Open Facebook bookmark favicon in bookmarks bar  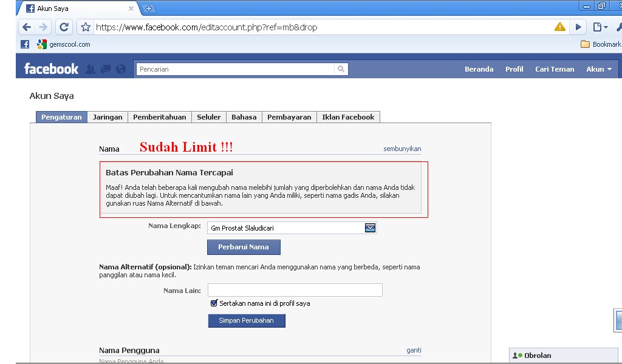[x=24, y=44]
